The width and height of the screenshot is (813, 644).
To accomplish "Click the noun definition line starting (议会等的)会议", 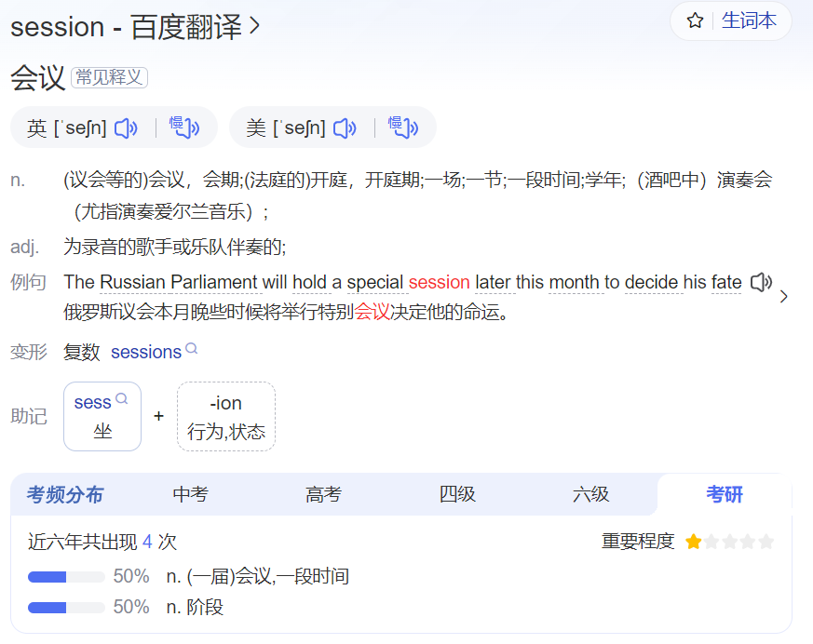I will click(417, 195).
